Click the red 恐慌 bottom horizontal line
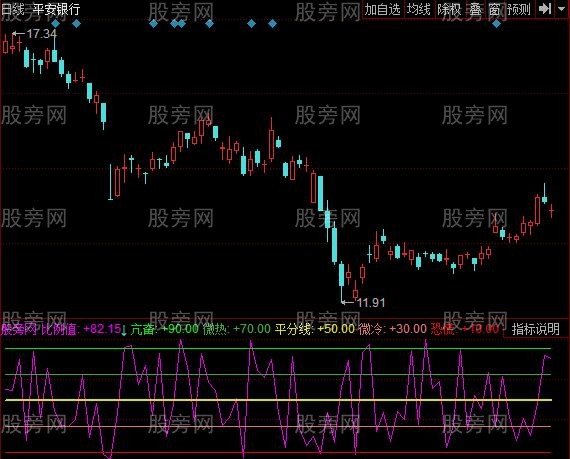570x459 pixels. [278, 453]
